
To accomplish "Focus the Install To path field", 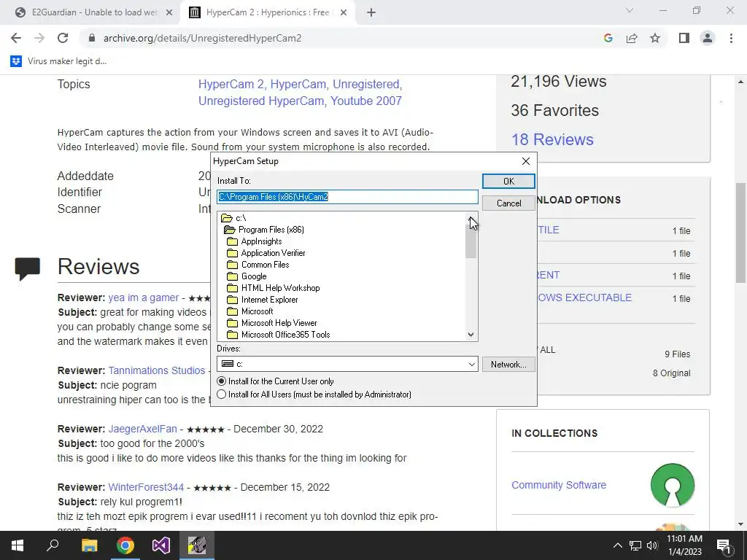I will tap(347, 197).
